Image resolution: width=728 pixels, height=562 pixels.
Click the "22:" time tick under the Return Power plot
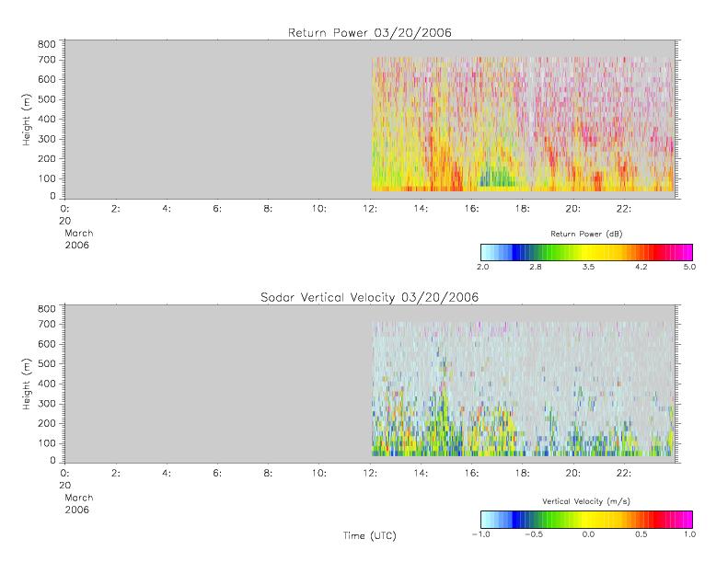pyautogui.click(x=623, y=209)
